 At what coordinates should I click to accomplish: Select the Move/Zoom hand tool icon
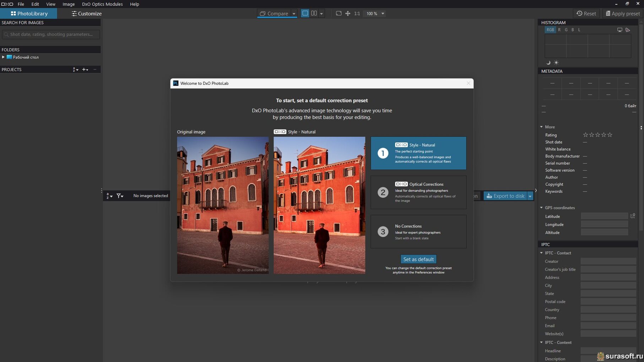pos(348,13)
